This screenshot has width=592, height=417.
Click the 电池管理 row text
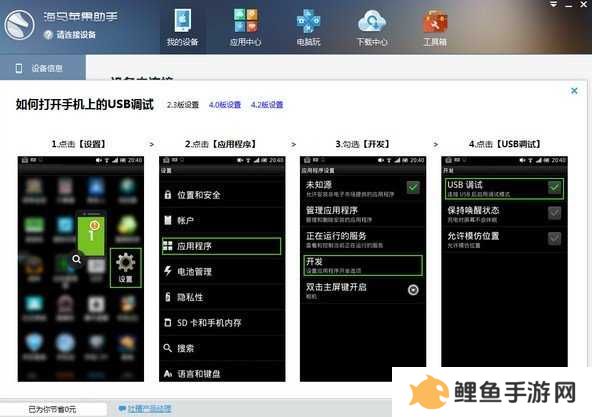point(194,272)
